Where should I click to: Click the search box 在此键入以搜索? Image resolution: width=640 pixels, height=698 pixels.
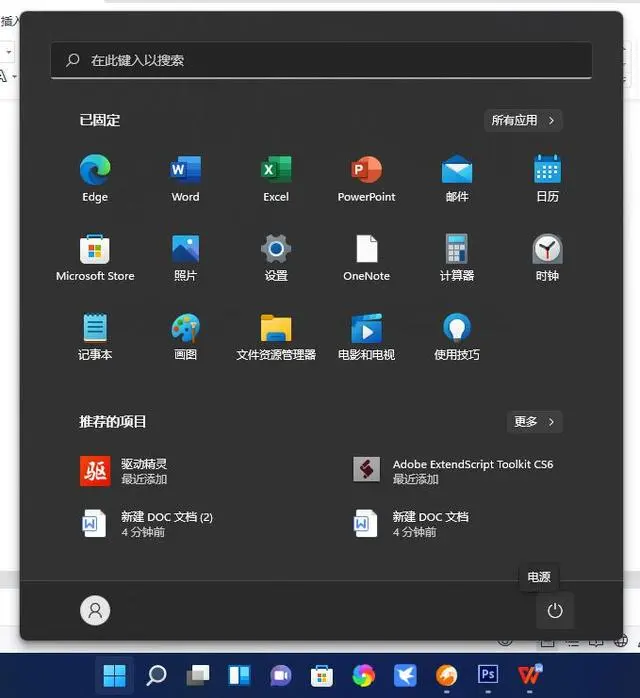coord(321,60)
